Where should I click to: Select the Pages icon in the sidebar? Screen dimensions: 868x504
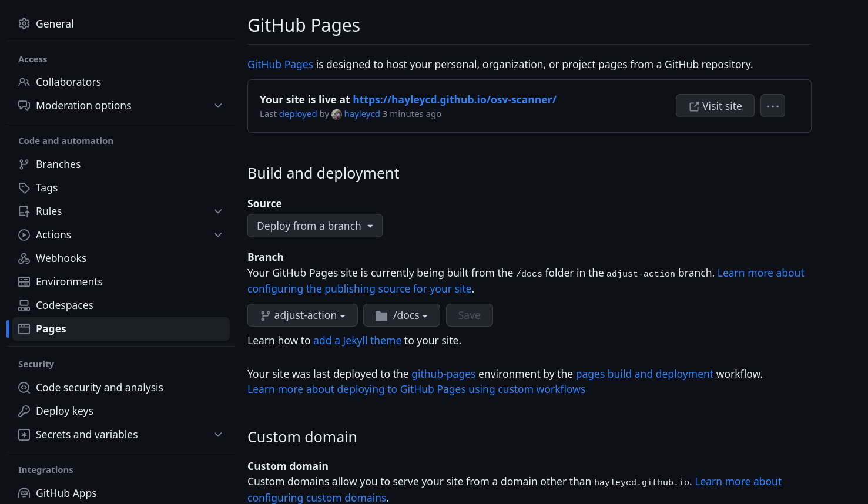coord(24,328)
